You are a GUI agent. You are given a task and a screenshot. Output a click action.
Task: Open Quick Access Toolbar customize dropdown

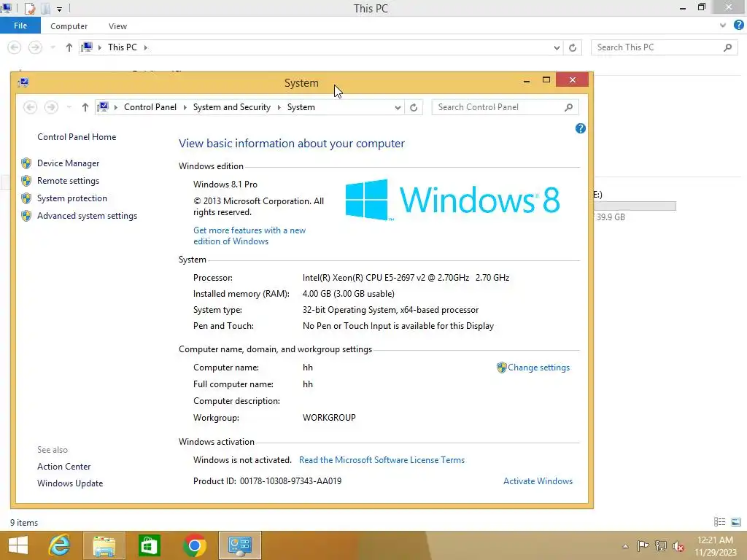coord(59,9)
